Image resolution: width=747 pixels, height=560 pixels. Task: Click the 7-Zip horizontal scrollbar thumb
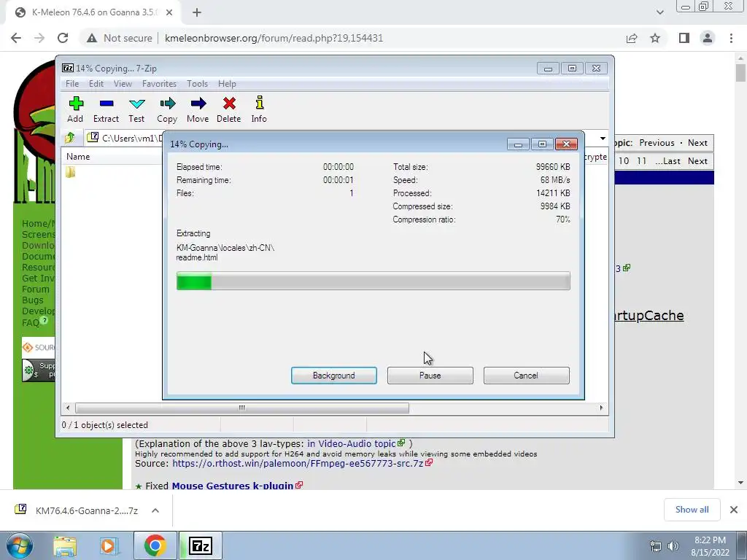[242, 408]
